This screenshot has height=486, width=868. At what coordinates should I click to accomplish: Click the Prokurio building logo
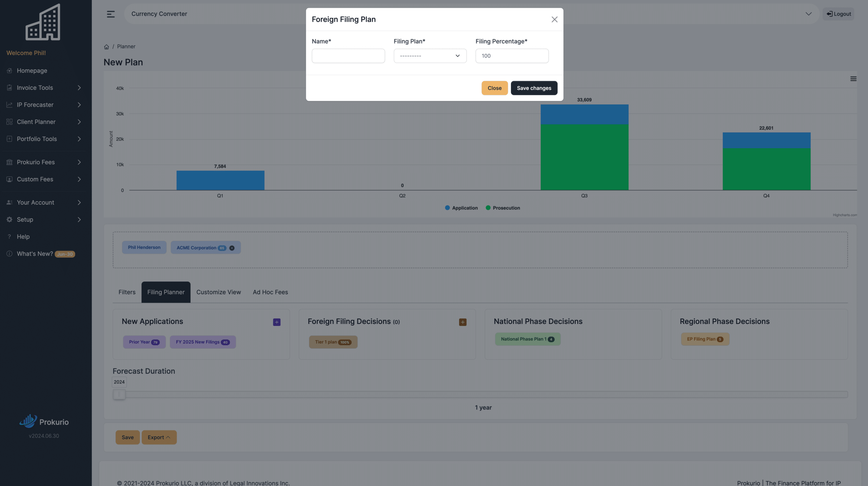(x=43, y=22)
